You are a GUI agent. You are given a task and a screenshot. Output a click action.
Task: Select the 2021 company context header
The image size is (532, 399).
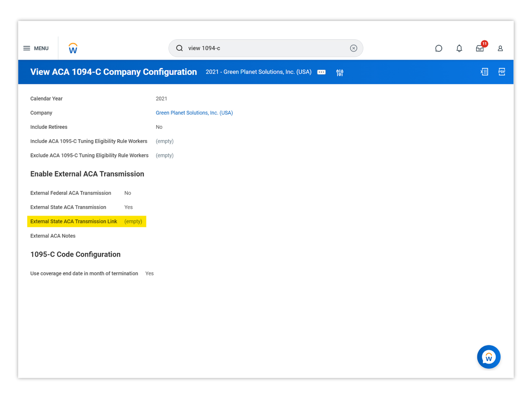(x=259, y=72)
